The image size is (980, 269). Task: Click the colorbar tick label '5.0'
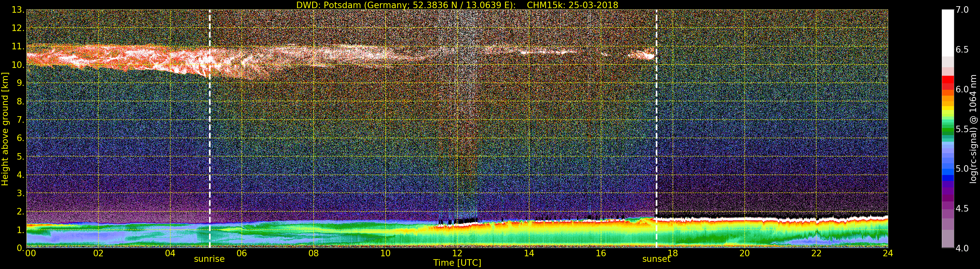click(962, 168)
